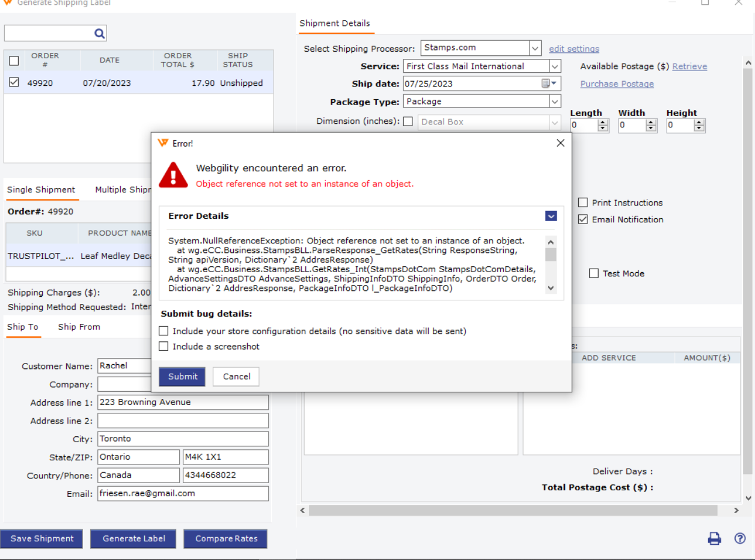This screenshot has width=755, height=560.
Task: Click the City field containing Toronto
Action: coord(183,439)
